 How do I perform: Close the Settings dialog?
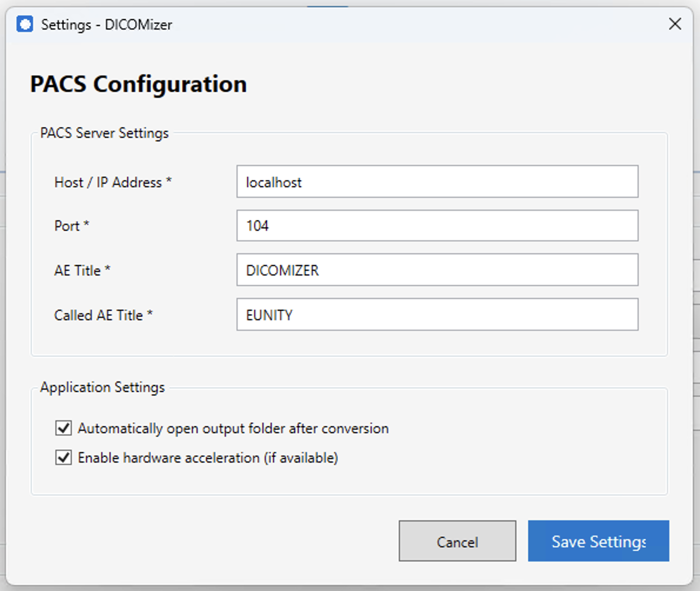click(x=675, y=24)
